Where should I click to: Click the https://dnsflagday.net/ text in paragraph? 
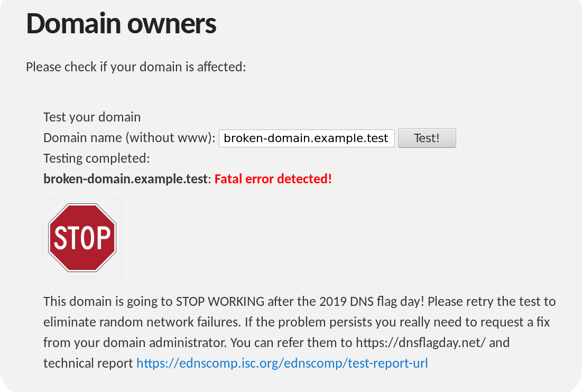(x=421, y=342)
